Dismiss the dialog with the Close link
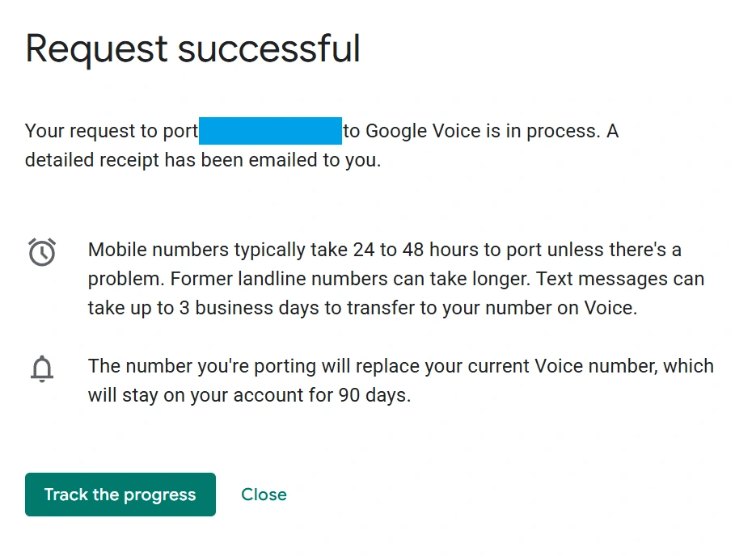Screen dimensions: 735x560 point(264,495)
